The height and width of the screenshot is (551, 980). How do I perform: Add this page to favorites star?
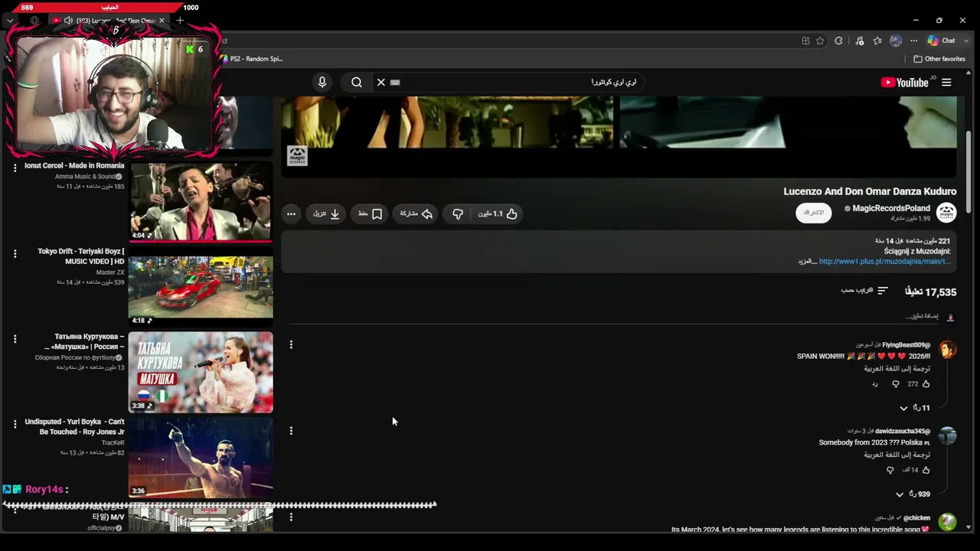tap(820, 41)
